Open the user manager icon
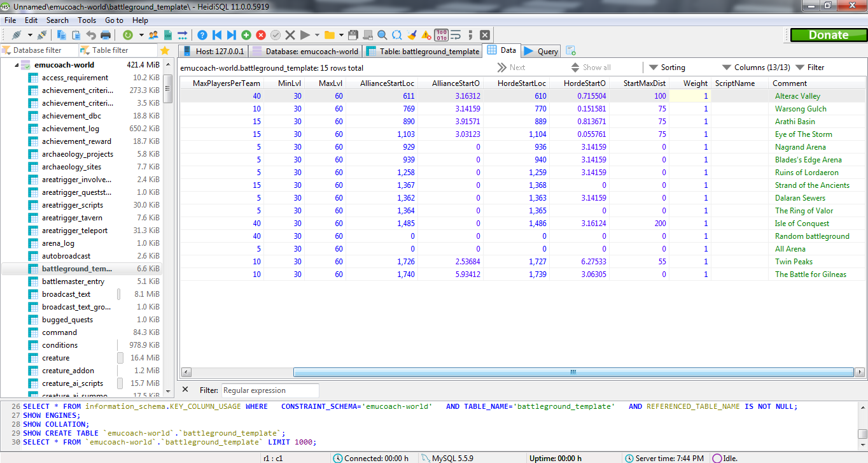Screen dimensions: 868x463 point(153,35)
